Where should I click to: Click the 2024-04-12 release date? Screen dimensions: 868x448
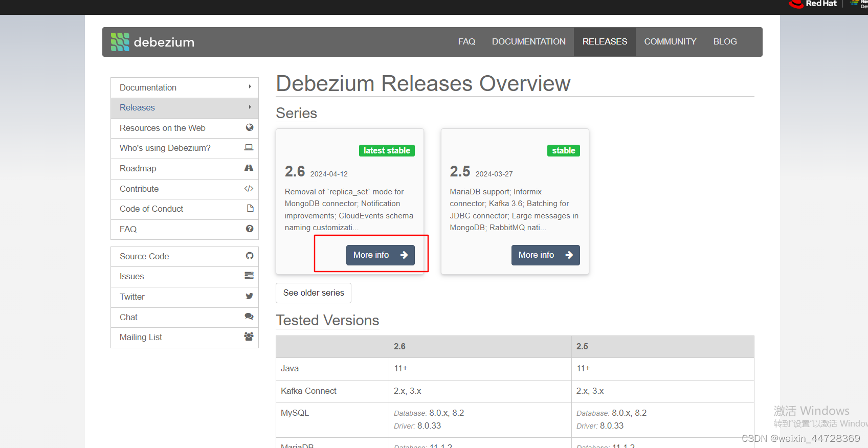pyautogui.click(x=329, y=174)
